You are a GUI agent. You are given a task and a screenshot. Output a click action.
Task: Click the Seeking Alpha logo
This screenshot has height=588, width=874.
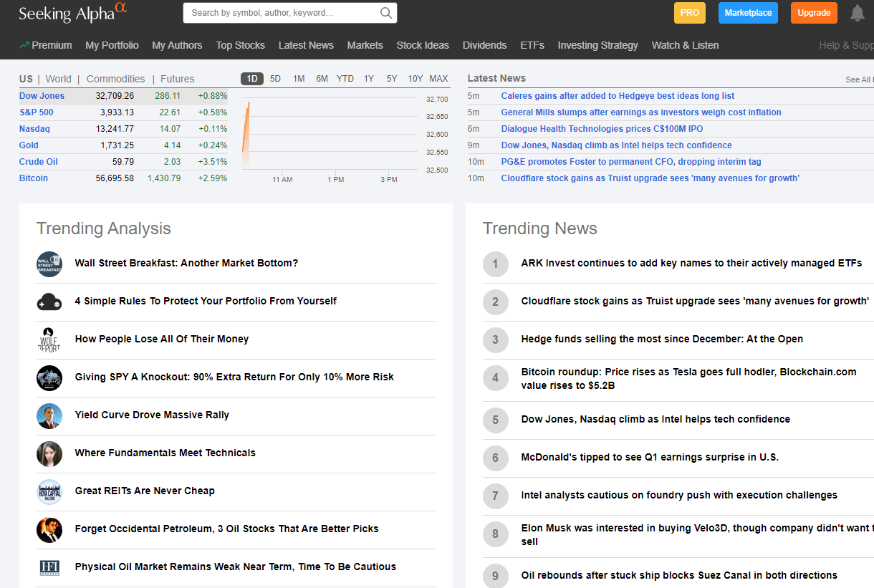[73, 12]
